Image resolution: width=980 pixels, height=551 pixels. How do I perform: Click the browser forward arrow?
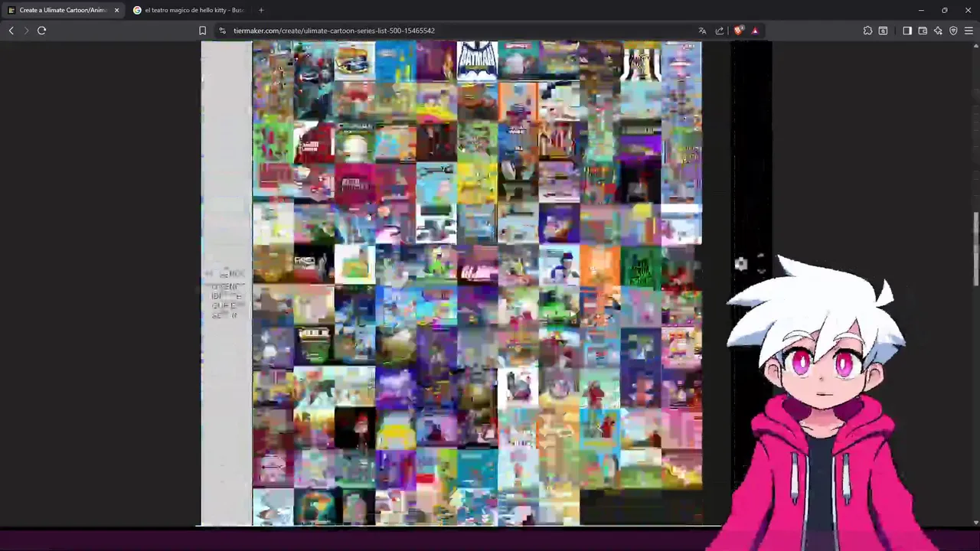pyautogui.click(x=26, y=31)
